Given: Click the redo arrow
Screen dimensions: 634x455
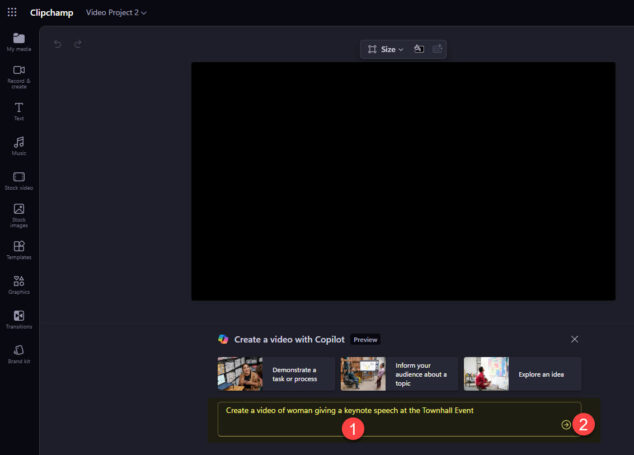Looking at the screenshot, I should (x=78, y=44).
